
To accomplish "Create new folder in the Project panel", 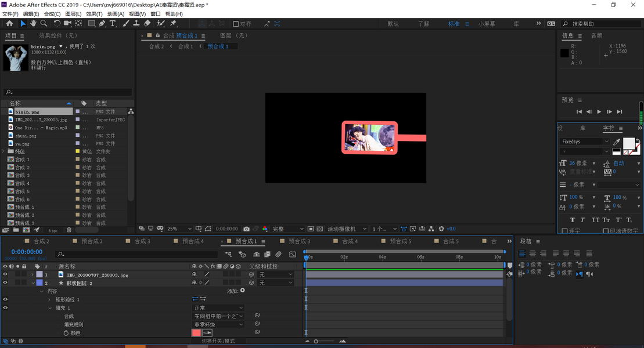I will pyautogui.click(x=16, y=230).
